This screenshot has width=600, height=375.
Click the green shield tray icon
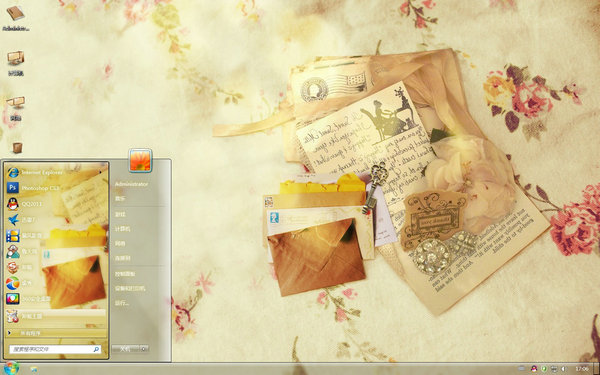[x=544, y=369]
